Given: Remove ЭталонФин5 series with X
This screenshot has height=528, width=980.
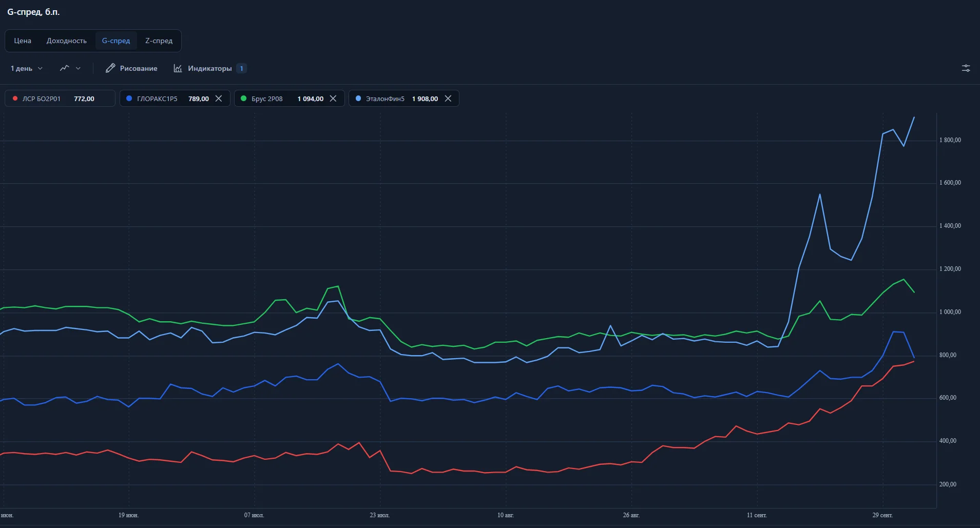Looking at the screenshot, I should 448,99.
